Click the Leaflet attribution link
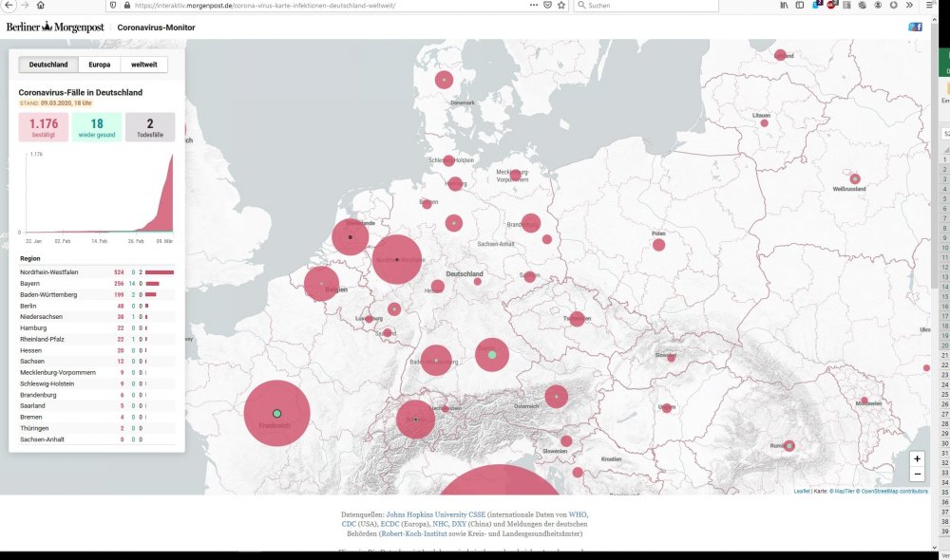The height and width of the screenshot is (560, 950). (x=802, y=491)
